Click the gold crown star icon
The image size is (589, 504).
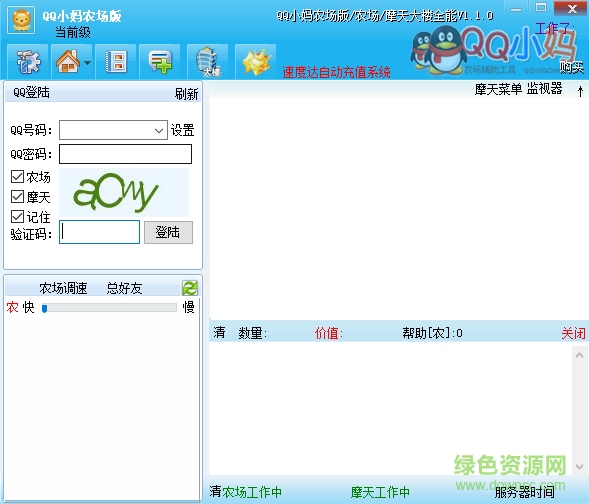[256, 62]
